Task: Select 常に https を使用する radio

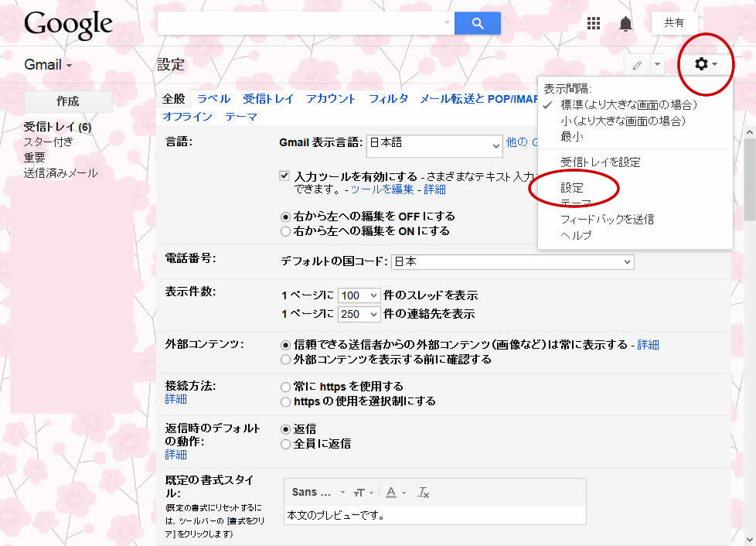Action: coord(285,387)
